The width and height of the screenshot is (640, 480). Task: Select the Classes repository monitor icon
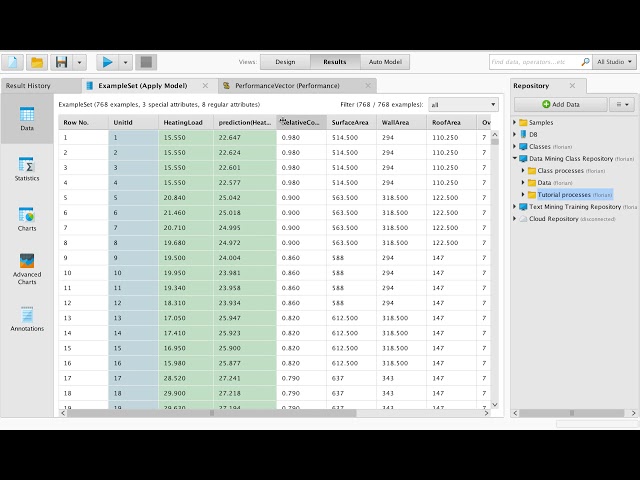[523, 146]
